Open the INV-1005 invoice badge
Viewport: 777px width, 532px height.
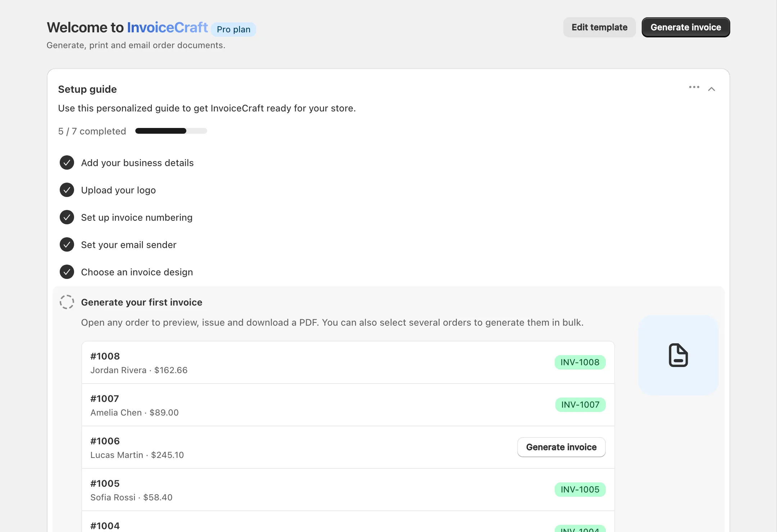pos(580,490)
